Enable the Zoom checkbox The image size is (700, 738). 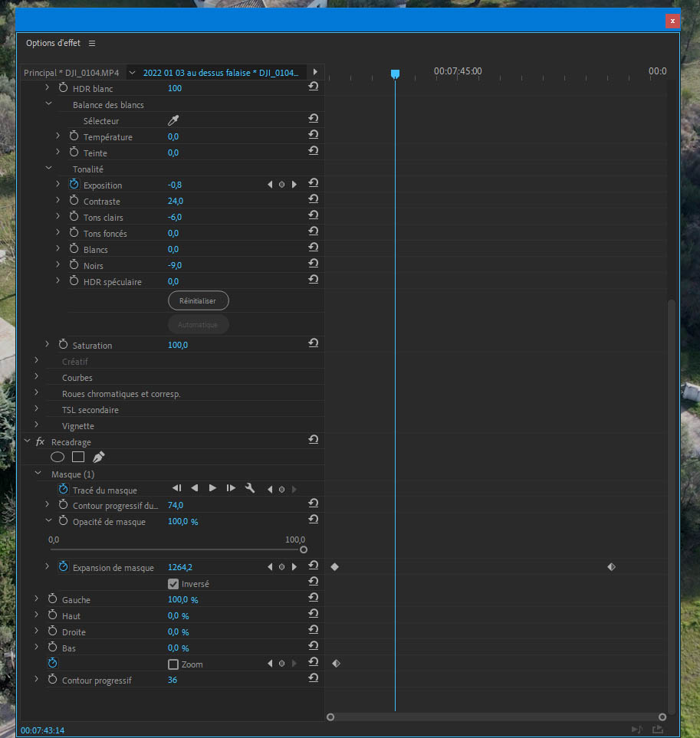173,664
